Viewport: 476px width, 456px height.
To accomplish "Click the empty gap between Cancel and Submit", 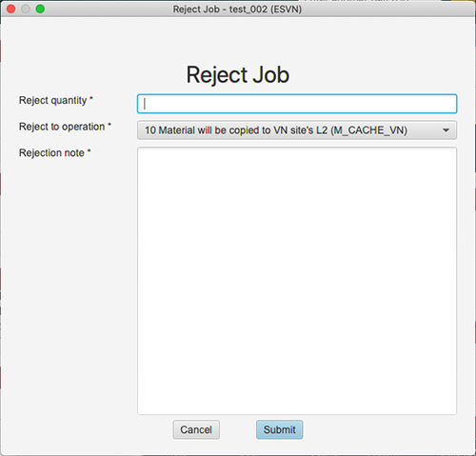I will [x=238, y=429].
